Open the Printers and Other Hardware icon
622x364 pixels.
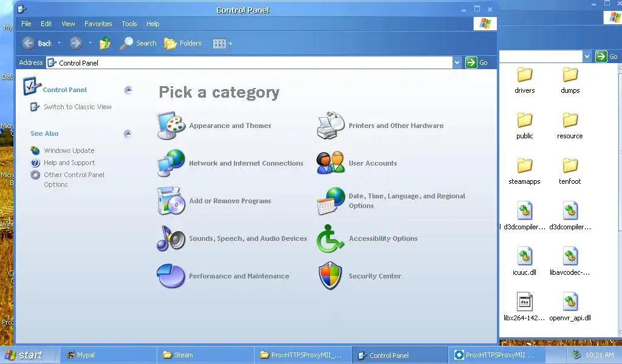point(331,126)
